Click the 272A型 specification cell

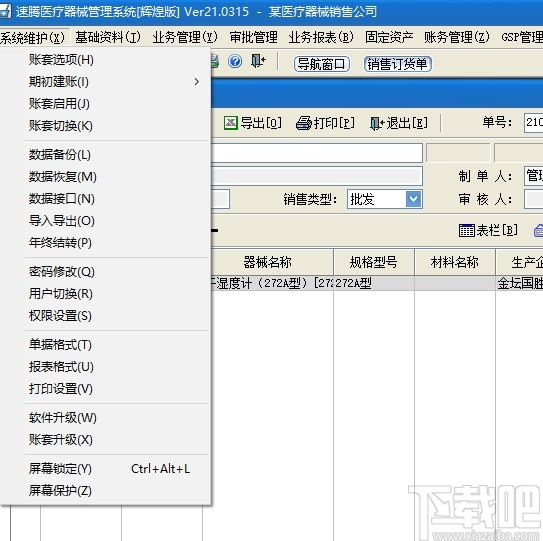pos(374,283)
